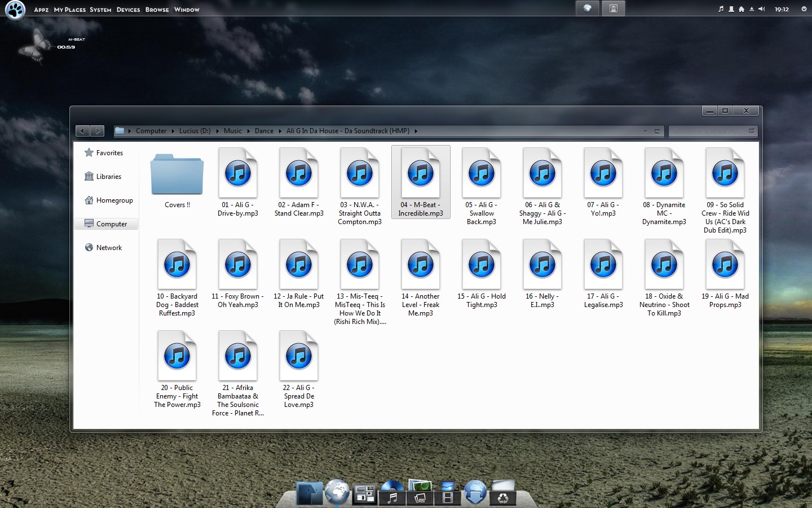Navigate to Lucius (D:) breadcrumb
The width and height of the screenshot is (812, 508).
coord(195,131)
